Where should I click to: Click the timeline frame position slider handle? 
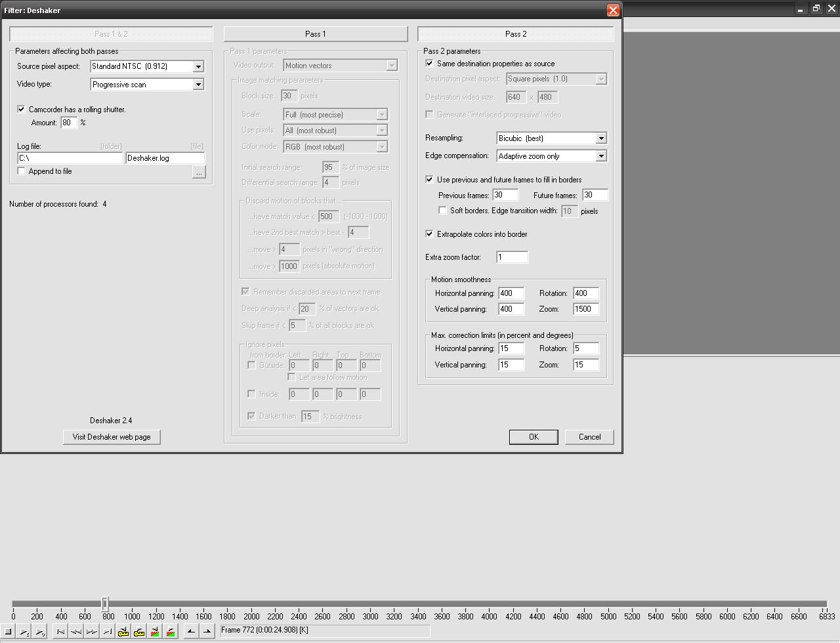[104, 603]
